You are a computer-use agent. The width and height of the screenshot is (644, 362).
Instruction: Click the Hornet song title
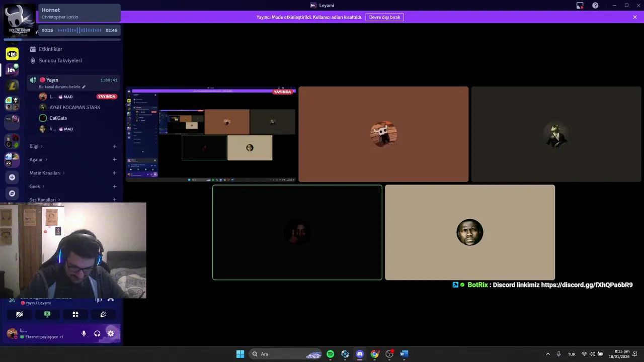point(51,10)
